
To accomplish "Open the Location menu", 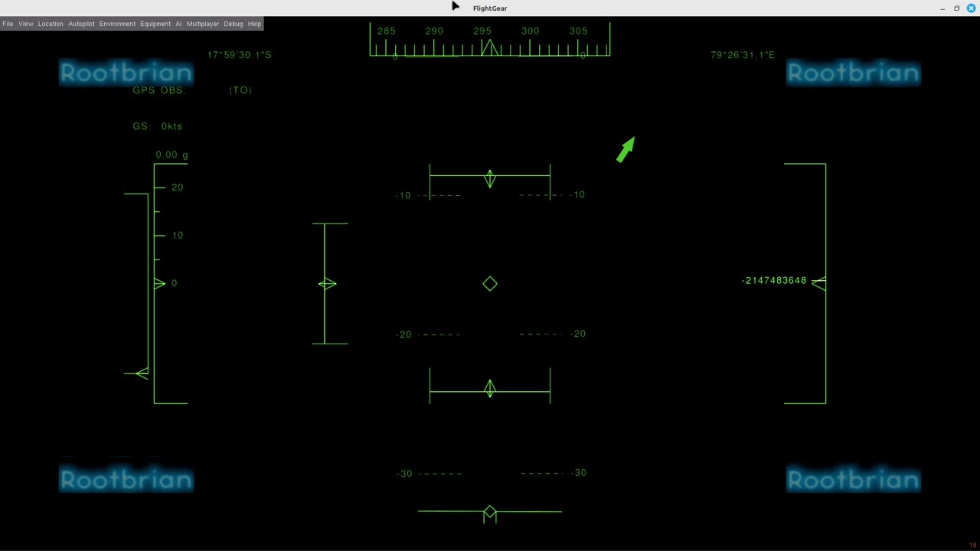I will [x=51, y=24].
